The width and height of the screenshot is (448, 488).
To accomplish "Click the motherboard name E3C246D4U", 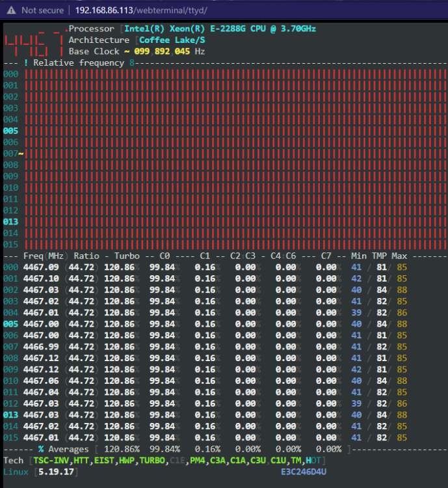I will click(x=304, y=472).
